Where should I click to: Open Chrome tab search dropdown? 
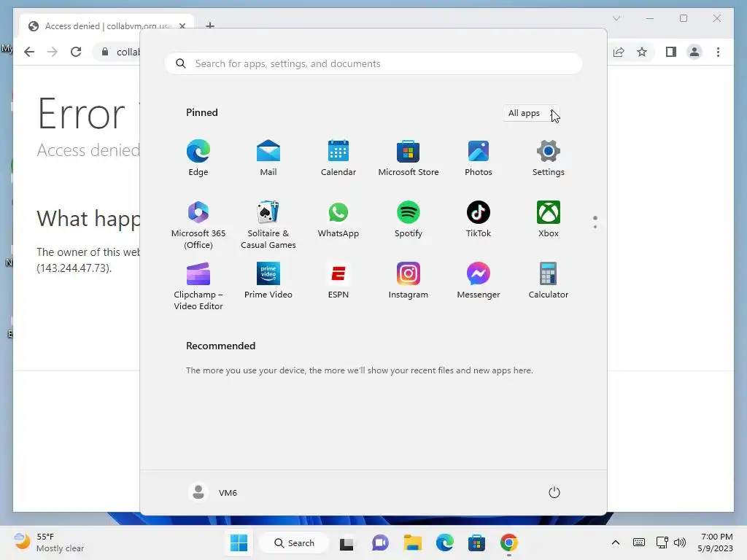(616, 18)
